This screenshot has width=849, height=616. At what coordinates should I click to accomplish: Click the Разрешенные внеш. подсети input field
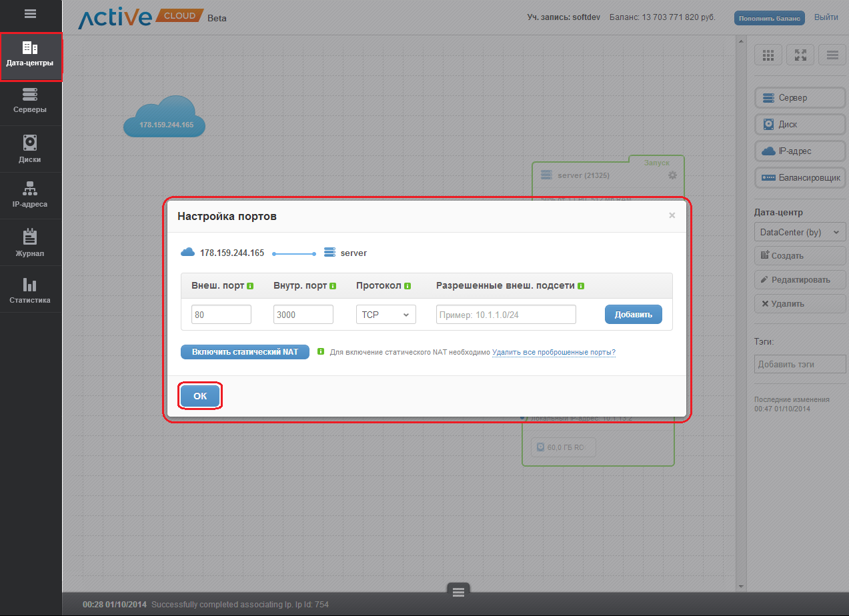tap(506, 315)
